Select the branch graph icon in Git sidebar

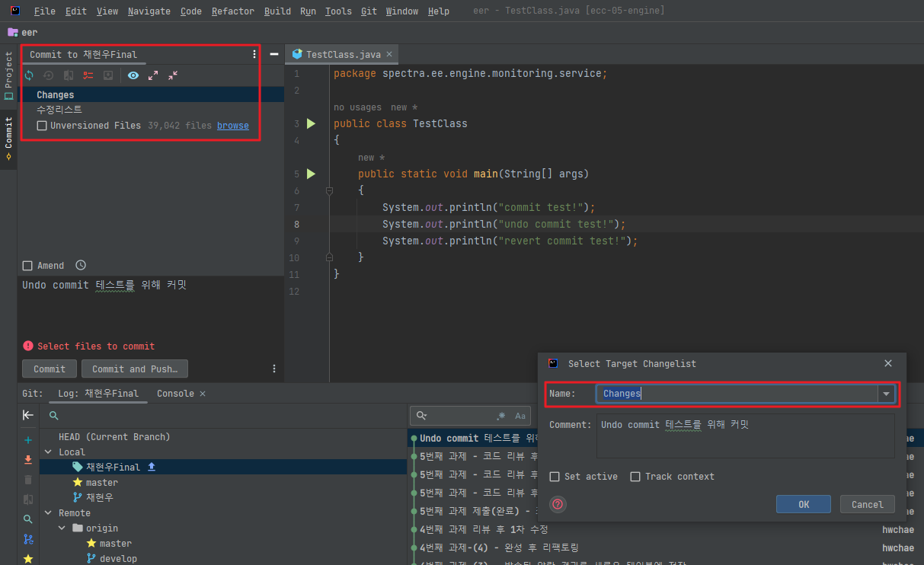click(28, 540)
